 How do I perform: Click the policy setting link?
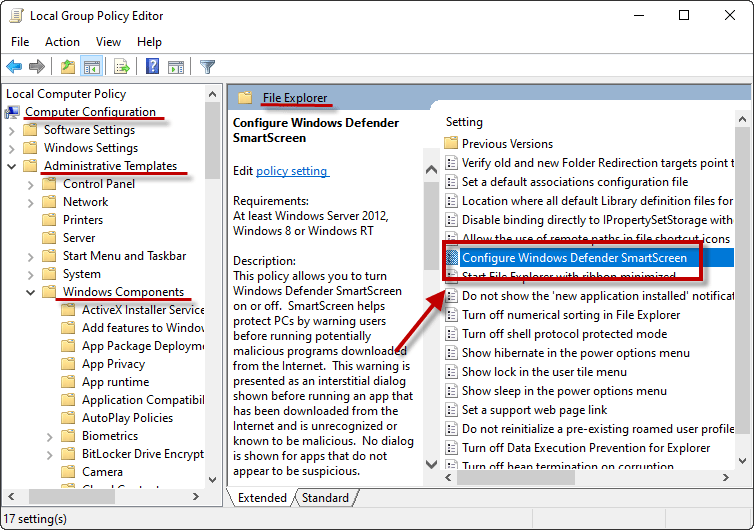point(292,171)
